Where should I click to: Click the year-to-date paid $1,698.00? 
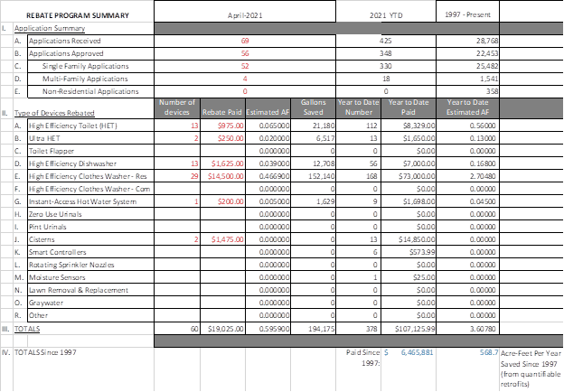[419, 201]
